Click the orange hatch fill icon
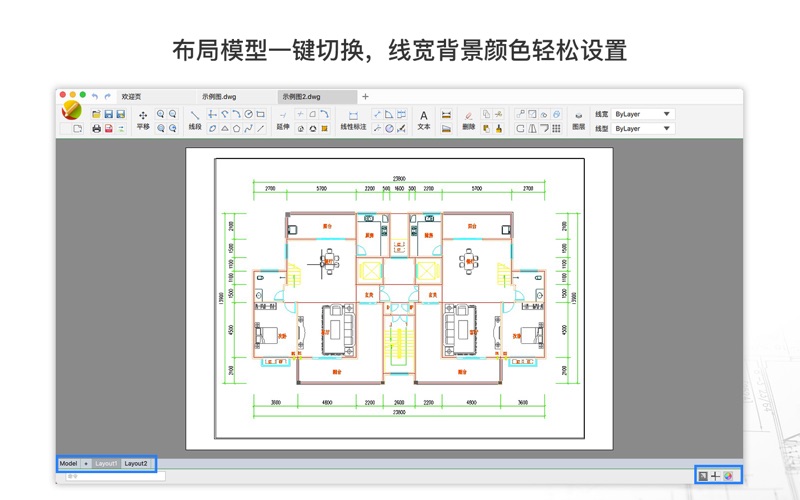The height and width of the screenshot is (500, 800). [324, 128]
